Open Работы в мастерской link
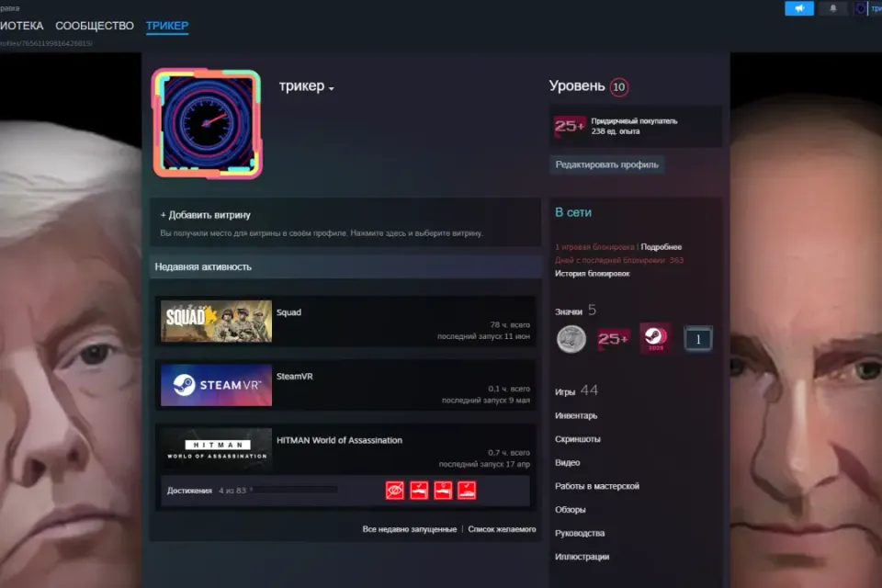 [597, 486]
